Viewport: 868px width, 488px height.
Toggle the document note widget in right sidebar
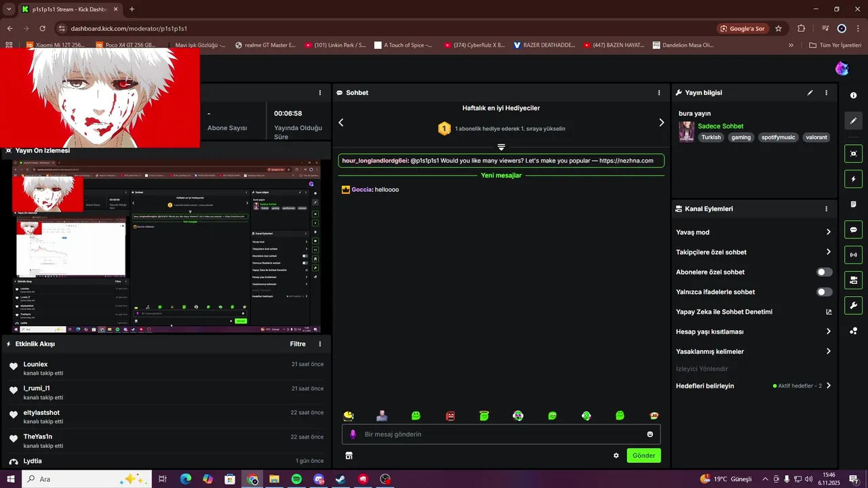[853, 204]
